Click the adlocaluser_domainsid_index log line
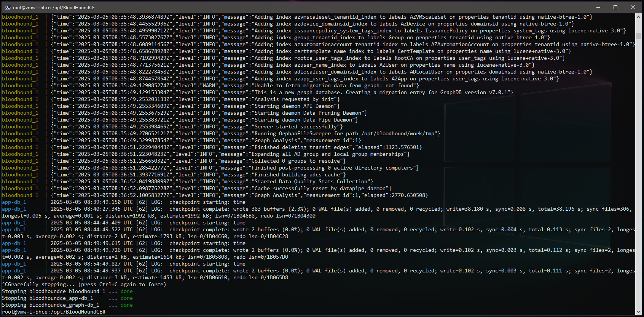The height and width of the screenshot is (317, 644). click(297, 72)
